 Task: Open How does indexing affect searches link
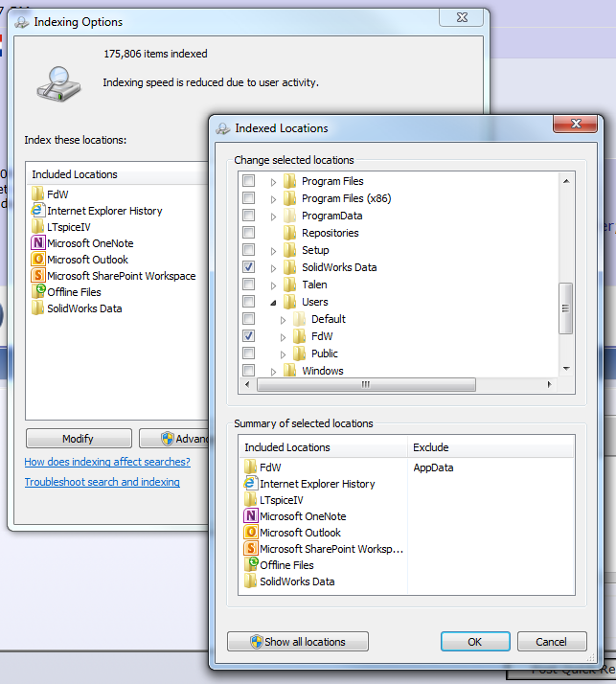[107, 462]
